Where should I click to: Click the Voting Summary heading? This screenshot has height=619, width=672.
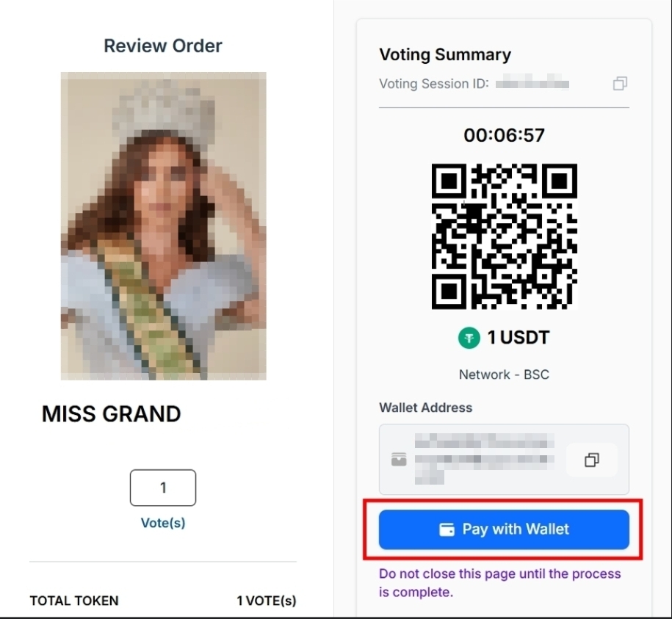click(445, 54)
